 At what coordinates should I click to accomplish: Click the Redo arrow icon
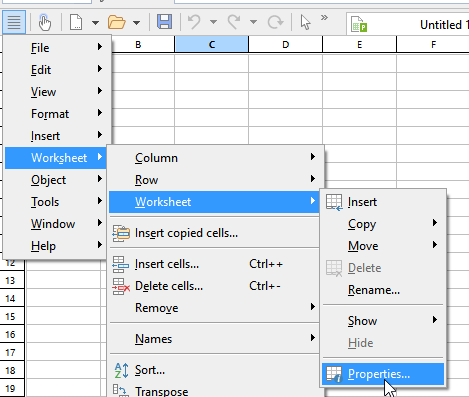(234, 22)
